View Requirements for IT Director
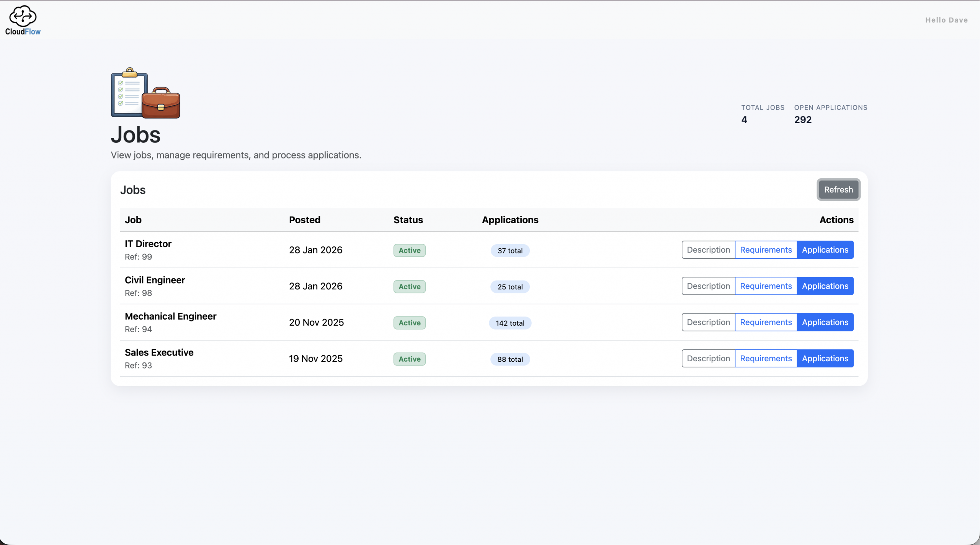 [x=766, y=250]
